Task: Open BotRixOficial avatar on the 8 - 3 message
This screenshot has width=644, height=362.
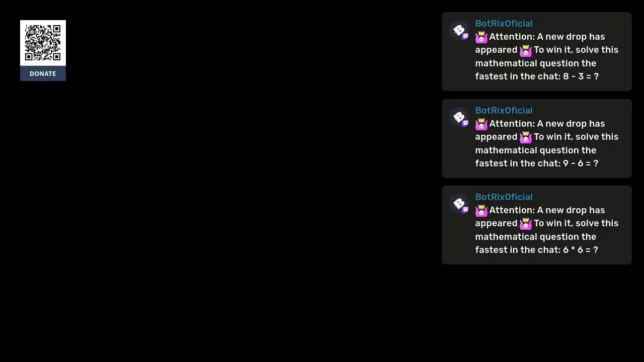Action: [458, 31]
